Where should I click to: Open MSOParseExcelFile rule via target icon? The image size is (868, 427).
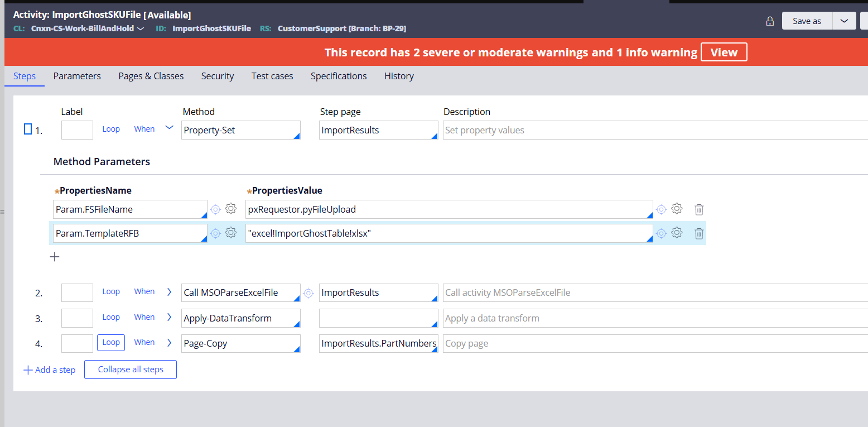[x=308, y=292]
